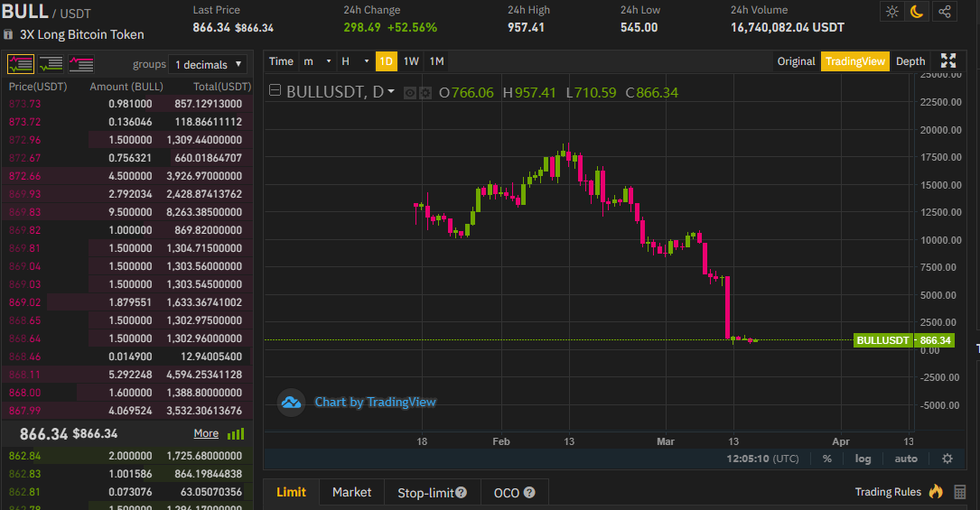
Task: Expand chart to fullscreen
Action: [x=948, y=60]
